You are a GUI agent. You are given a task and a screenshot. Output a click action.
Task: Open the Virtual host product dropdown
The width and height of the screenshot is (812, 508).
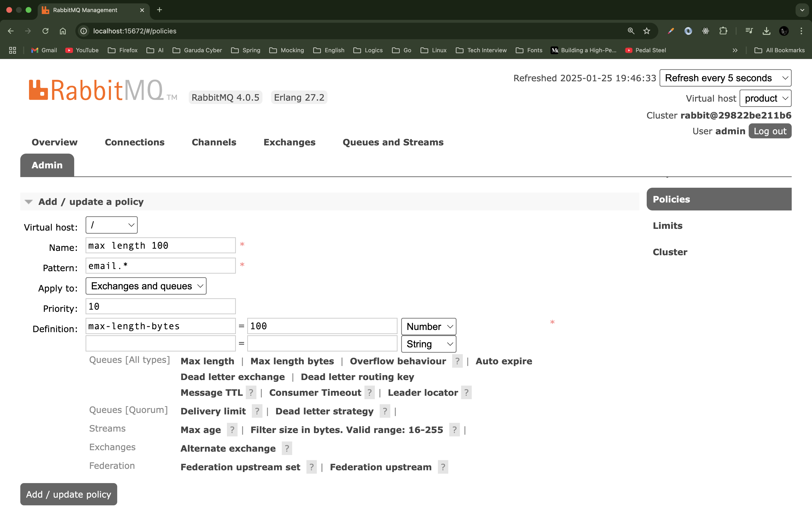tap(765, 98)
